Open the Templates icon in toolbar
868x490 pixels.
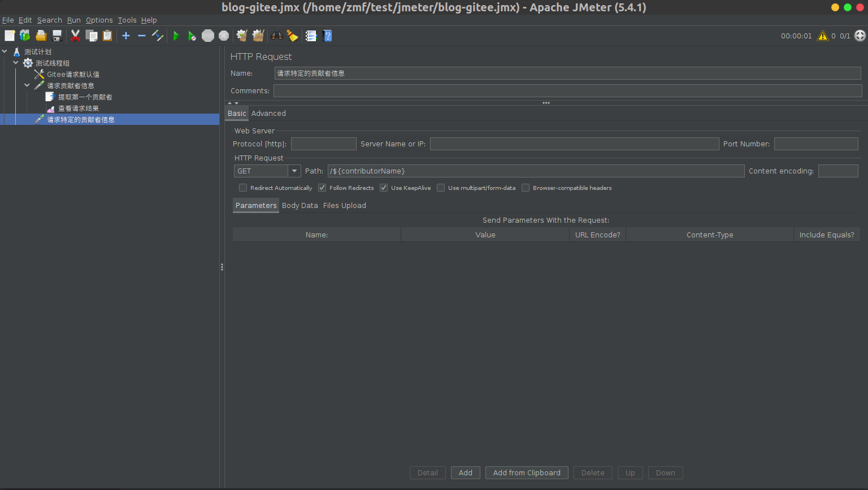pos(25,36)
